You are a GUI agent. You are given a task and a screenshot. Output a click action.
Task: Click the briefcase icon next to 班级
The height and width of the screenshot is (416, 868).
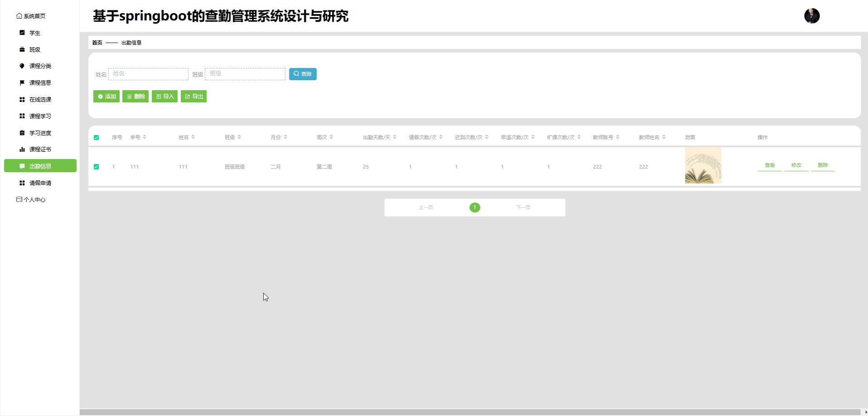(22, 49)
